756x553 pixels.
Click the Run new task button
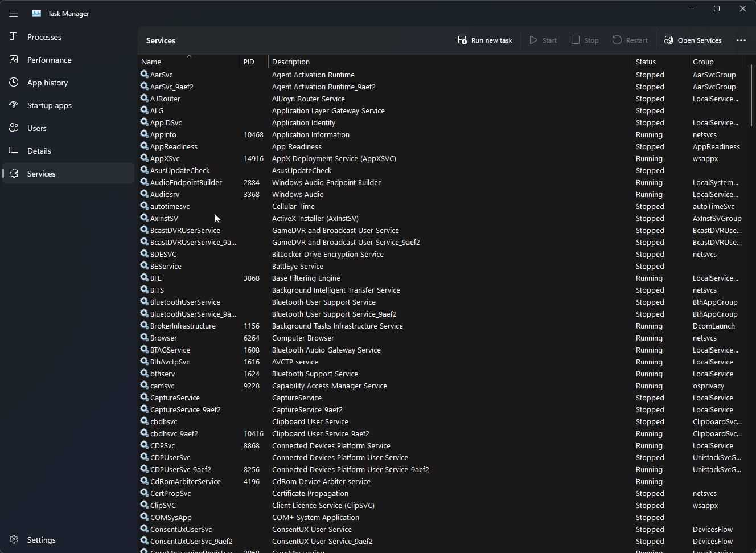tap(485, 40)
